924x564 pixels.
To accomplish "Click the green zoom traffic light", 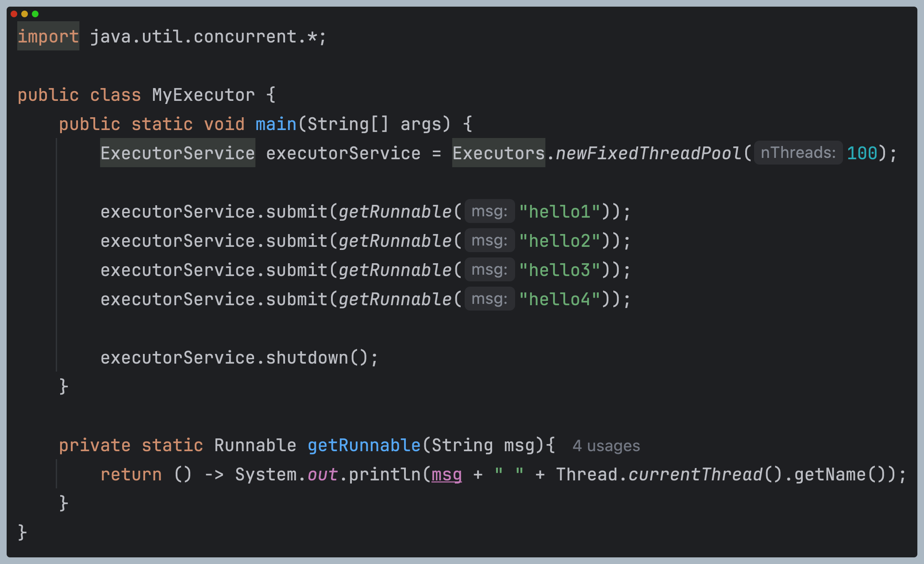I will (x=34, y=14).
